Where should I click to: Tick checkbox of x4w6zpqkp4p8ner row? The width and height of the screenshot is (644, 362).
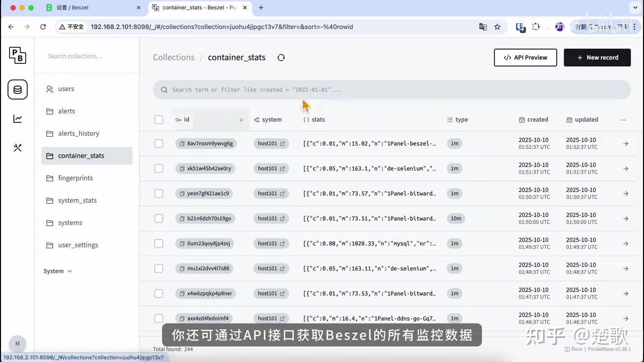click(x=158, y=294)
